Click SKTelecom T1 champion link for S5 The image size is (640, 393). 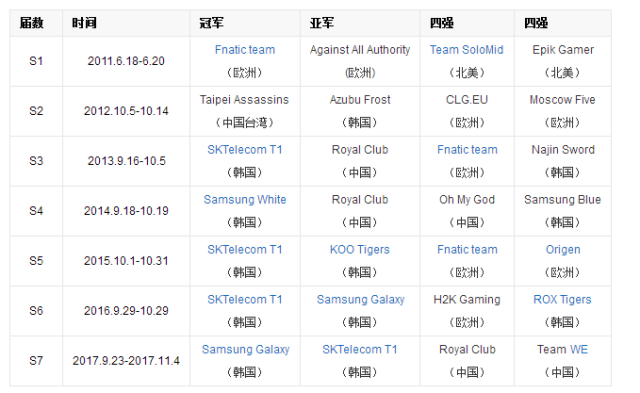tap(245, 250)
